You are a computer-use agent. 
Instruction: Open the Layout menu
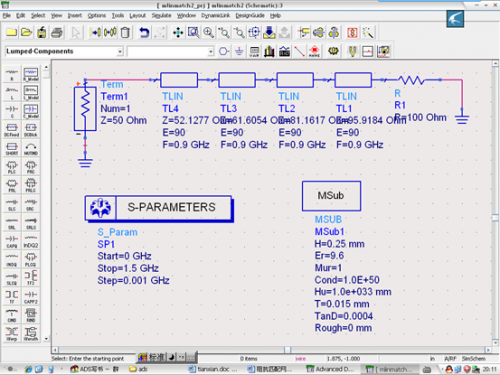click(138, 16)
